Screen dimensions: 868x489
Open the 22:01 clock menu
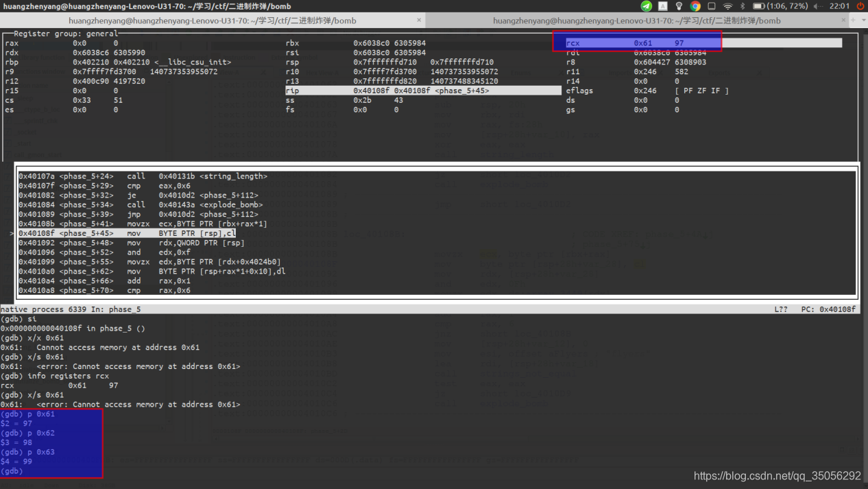[x=839, y=6]
